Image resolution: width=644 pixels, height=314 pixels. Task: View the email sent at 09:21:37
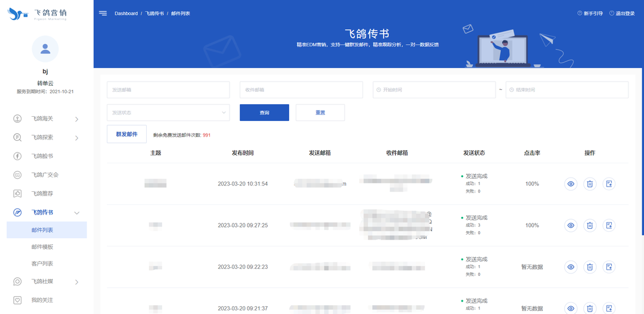[571, 308]
